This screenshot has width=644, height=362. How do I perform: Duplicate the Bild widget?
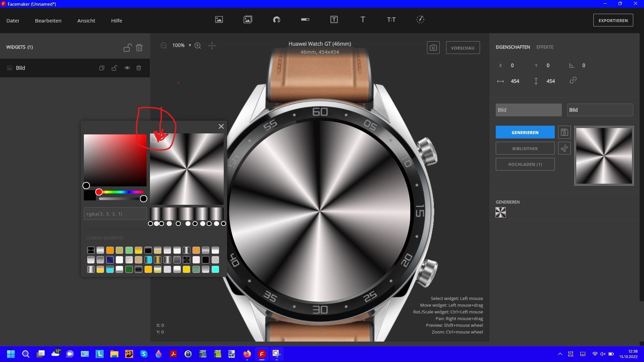102,68
